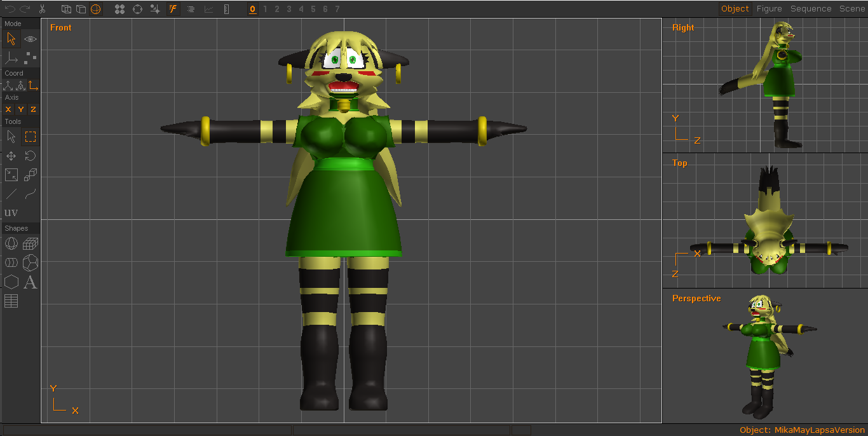This screenshot has height=436, width=868.
Task: Toggle layer 4 button
Action: [x=301, y=9]
